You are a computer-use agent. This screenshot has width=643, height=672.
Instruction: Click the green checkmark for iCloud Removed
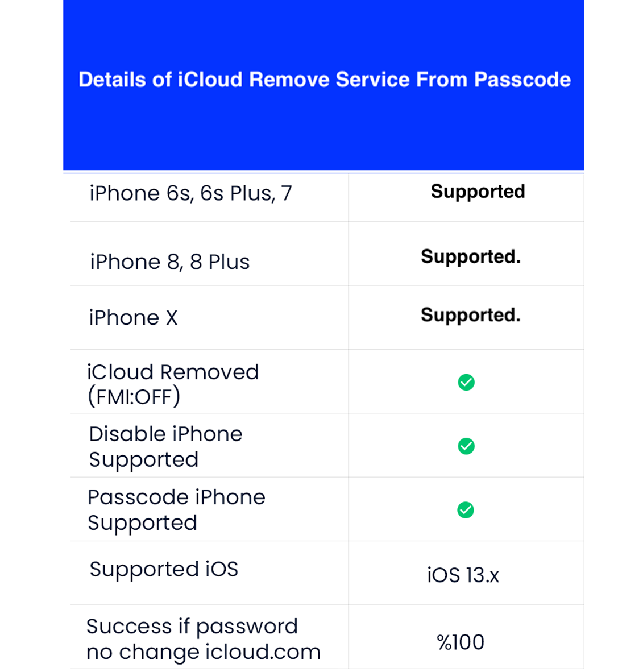(x=466, y=382)
